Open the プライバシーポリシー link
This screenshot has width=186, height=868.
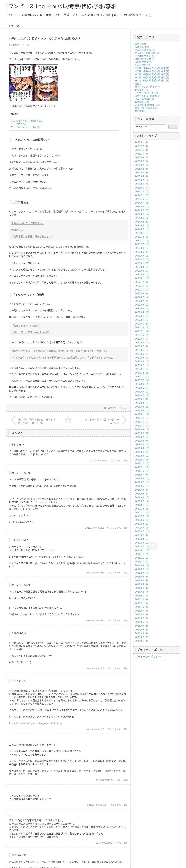tap(148, 657)
